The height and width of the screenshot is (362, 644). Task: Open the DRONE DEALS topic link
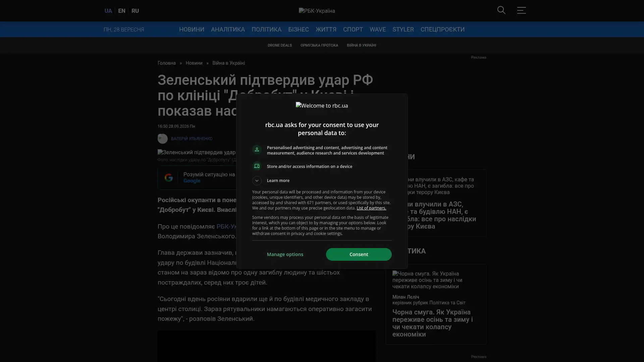pyautogui.click(x=279, y=45)
